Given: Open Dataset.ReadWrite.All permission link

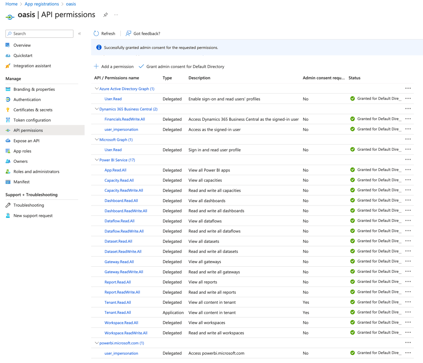Looking at the screenshot, I should point(123,251).
